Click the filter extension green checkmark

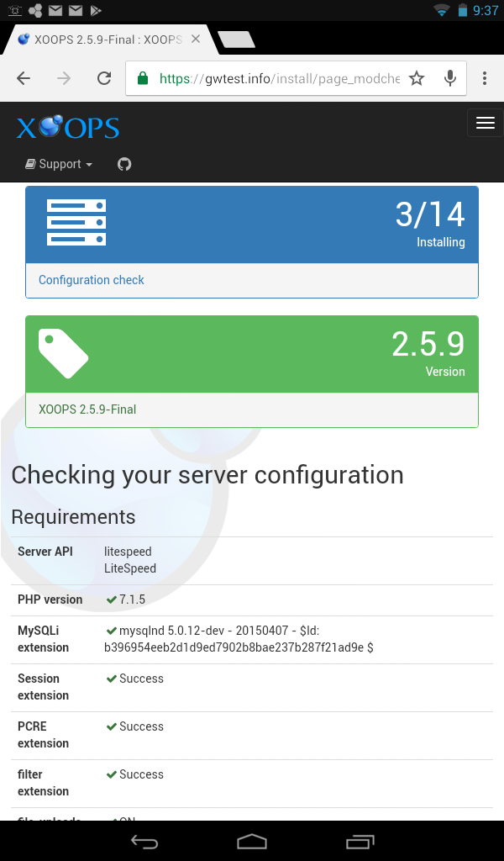[x=112, y=774]
